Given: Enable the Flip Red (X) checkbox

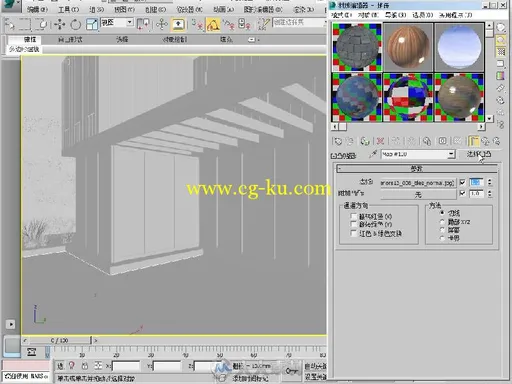Looking at the screenshot, I should tap(354, 216).
